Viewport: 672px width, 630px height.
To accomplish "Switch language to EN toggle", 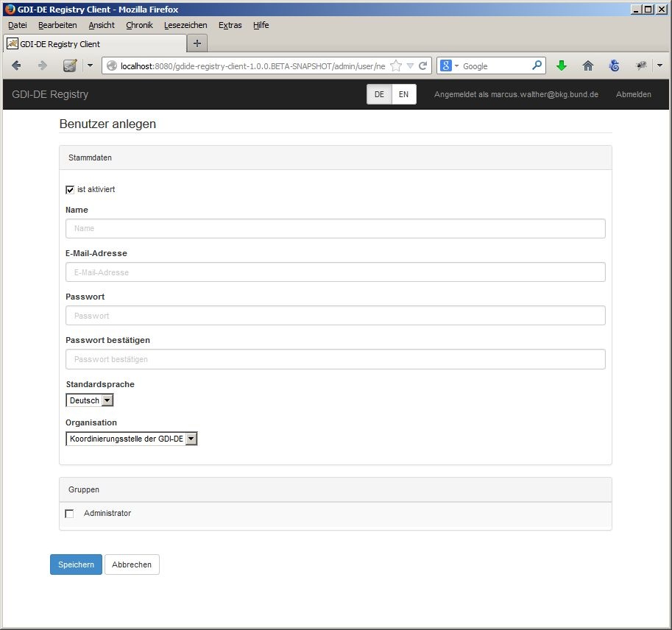I will (x=403, y=94).
